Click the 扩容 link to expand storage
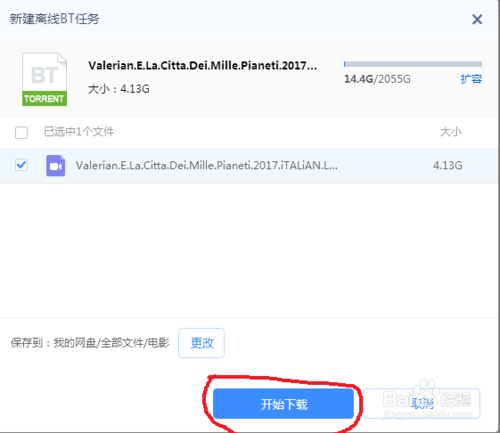Image resolution: width=500 pixels, height=433 pixels. tap(471, 79)
